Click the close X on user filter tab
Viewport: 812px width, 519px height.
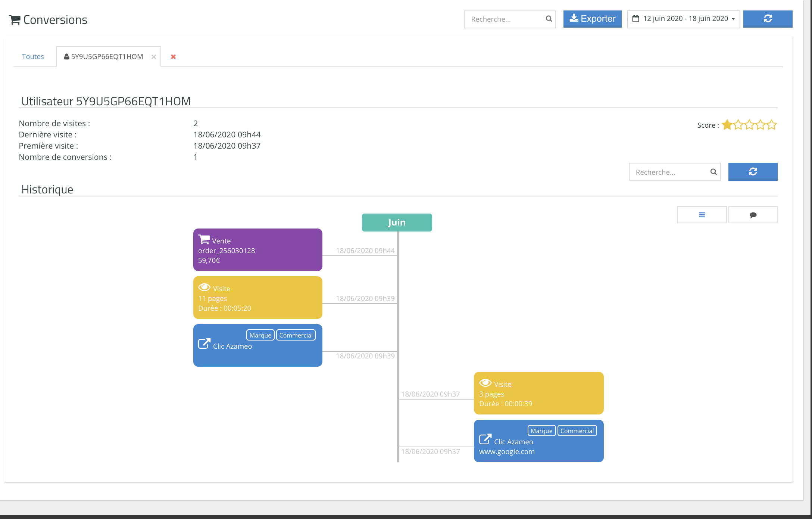point(153,56)
